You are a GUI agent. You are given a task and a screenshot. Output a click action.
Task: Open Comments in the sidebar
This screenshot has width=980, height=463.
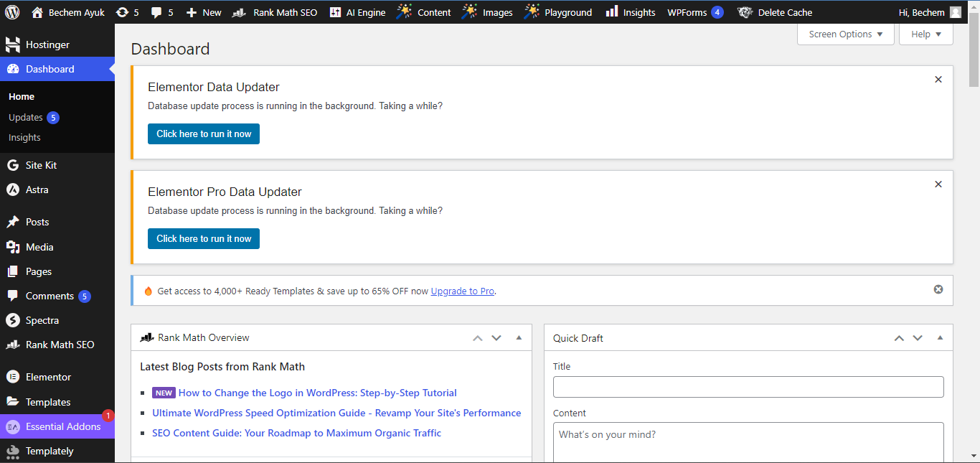pyautogui.click(x=57, y=296)
